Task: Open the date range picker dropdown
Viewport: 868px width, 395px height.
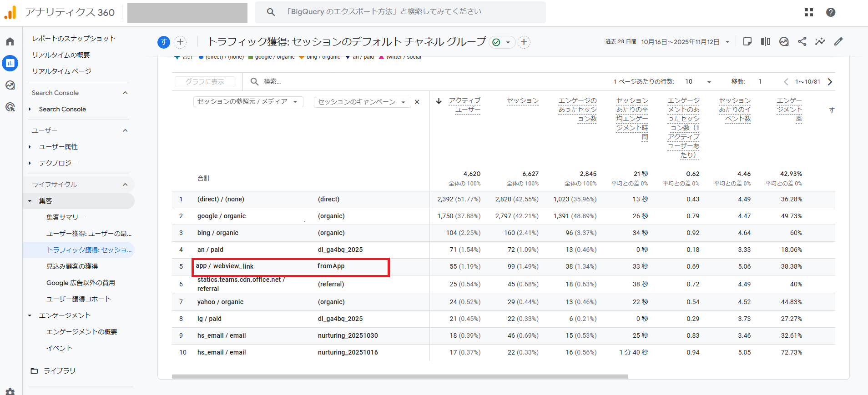Action: (727, 42)
